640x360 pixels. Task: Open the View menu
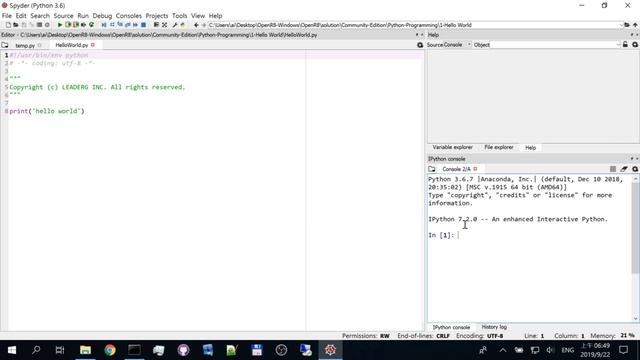pyautogui.click(x=198, y=16)
